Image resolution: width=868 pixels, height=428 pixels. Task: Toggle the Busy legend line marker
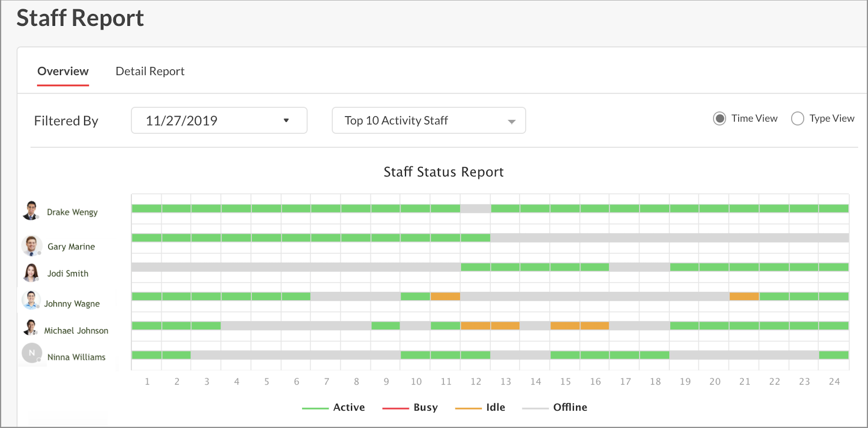(x=395, y=408)
